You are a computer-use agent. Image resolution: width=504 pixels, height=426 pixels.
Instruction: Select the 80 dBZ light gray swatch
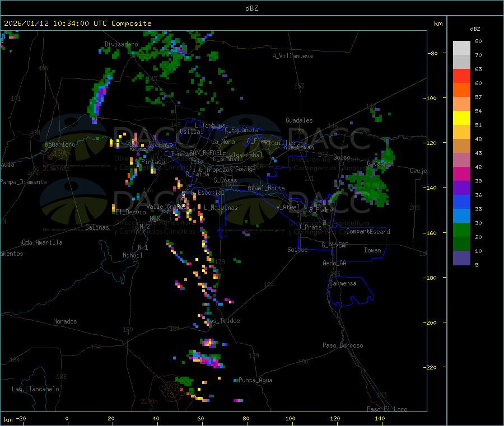pos(461,48)
